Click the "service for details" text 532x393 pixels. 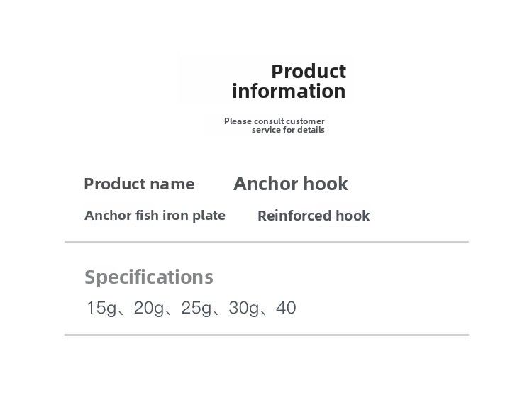coord(288,131)
